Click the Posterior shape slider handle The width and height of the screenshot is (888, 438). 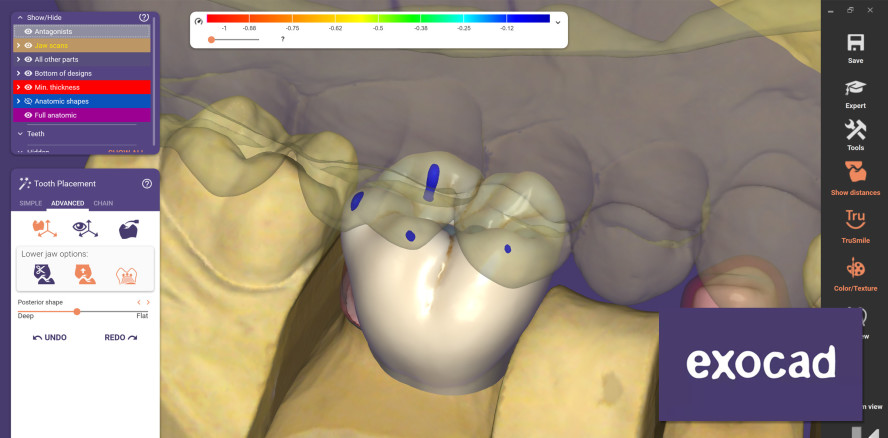tap(77, 311)
